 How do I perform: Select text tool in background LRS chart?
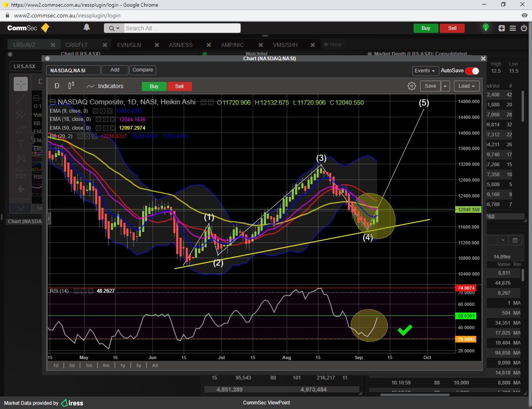(x=21, y=144)
